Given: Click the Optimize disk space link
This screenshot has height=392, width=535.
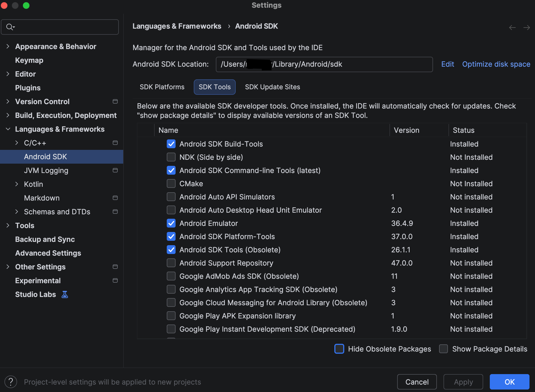Looking at the screenshot, I should click(x=496, y=64).
